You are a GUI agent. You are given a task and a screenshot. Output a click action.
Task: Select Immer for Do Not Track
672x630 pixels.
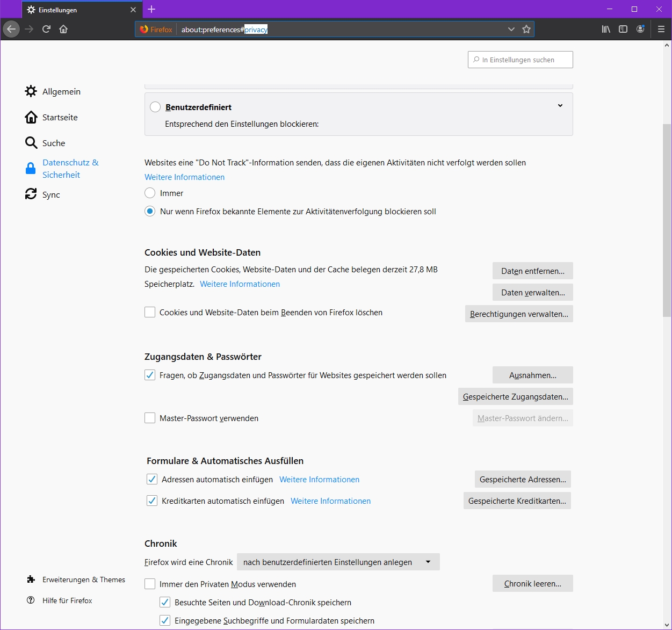[x=150, y=193]
